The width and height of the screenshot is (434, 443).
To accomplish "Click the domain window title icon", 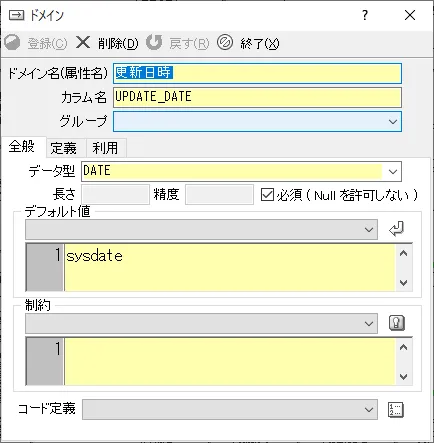I will coord(16,15).
